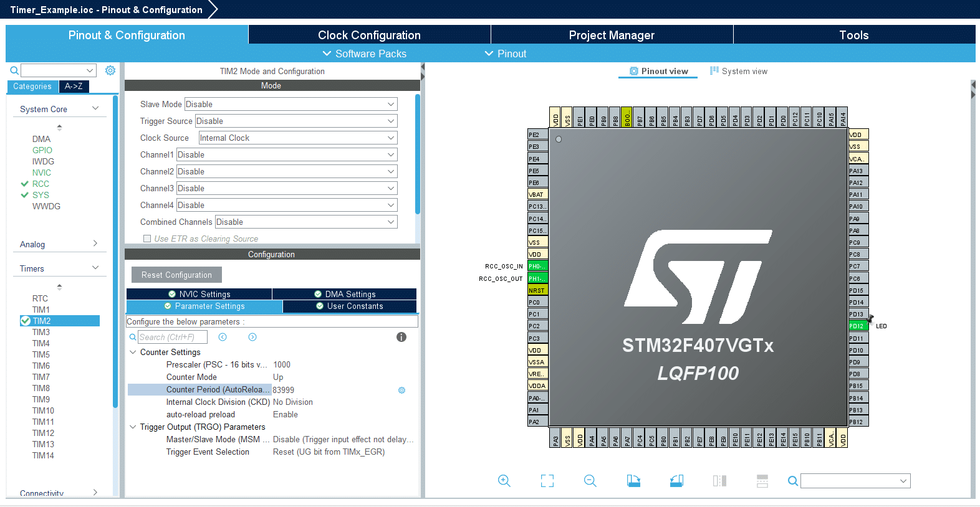Select the PA13 pin on the chip
The width and height of the screenshot is (980, 507).
[x=858, y=171]
